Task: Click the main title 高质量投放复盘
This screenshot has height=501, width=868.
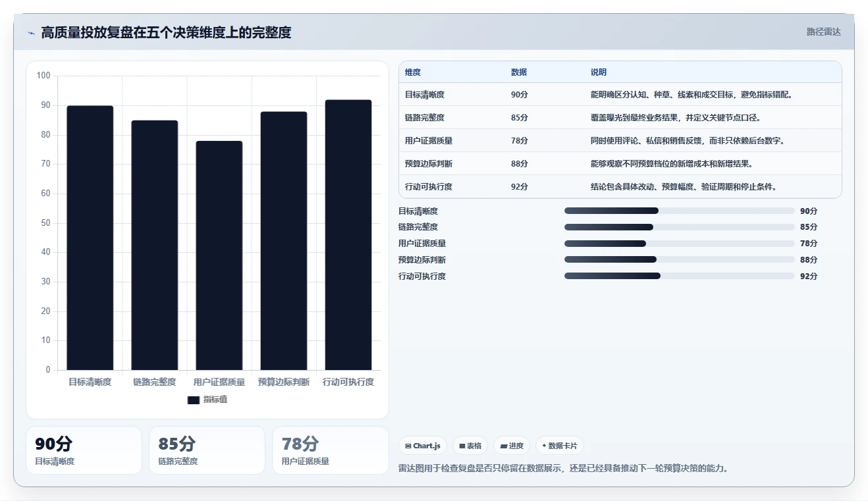Action: pyautogui.click(x=166, y=32)
